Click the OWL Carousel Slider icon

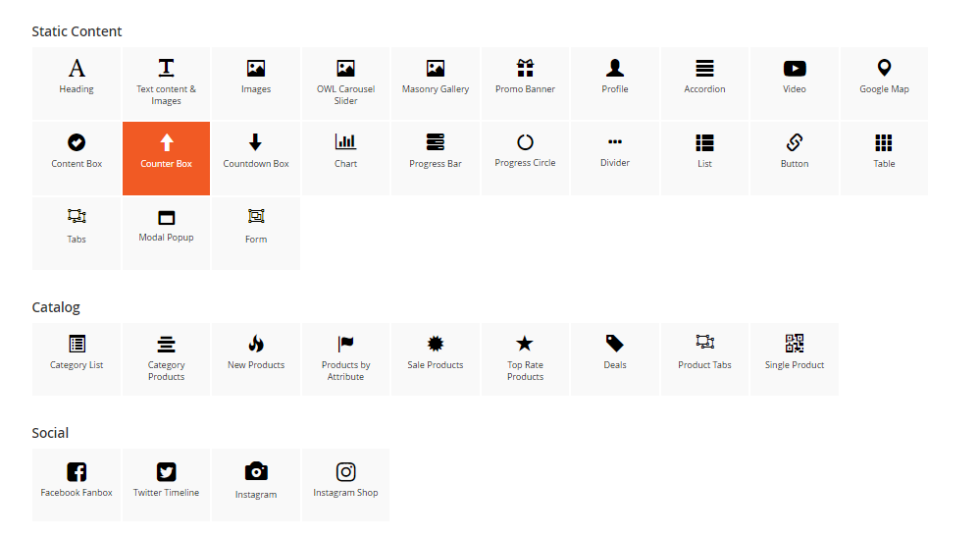345,69
